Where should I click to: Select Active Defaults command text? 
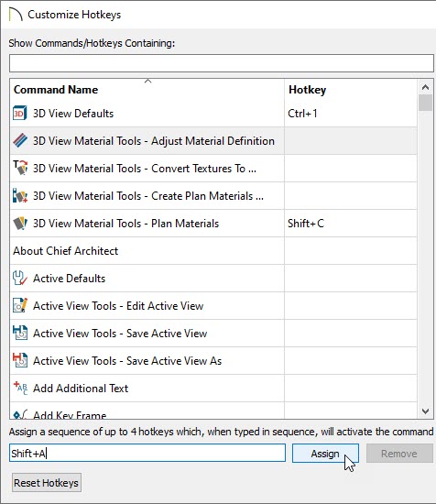tap(69, 279)
